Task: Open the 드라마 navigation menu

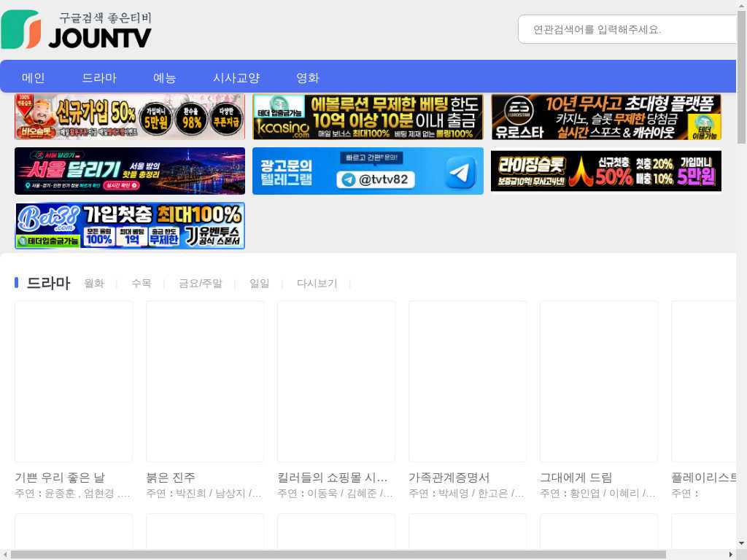Action: (99, 77)
